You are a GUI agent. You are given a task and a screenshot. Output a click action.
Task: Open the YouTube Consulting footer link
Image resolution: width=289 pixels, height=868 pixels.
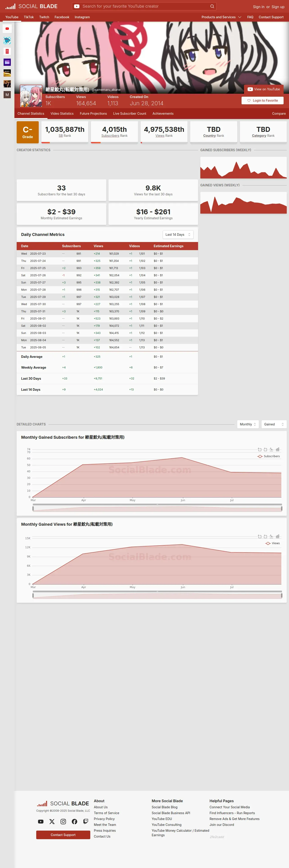coord(167,825)
